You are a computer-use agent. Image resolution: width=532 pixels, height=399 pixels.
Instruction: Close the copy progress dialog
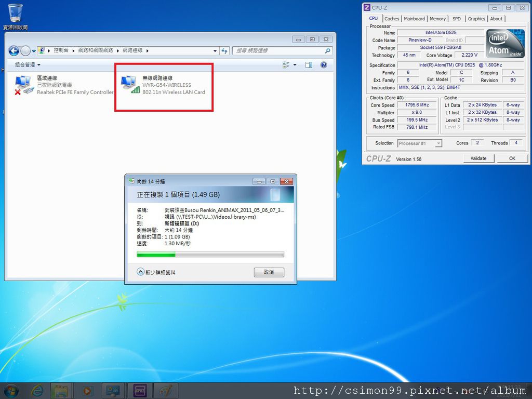point(287,181)
